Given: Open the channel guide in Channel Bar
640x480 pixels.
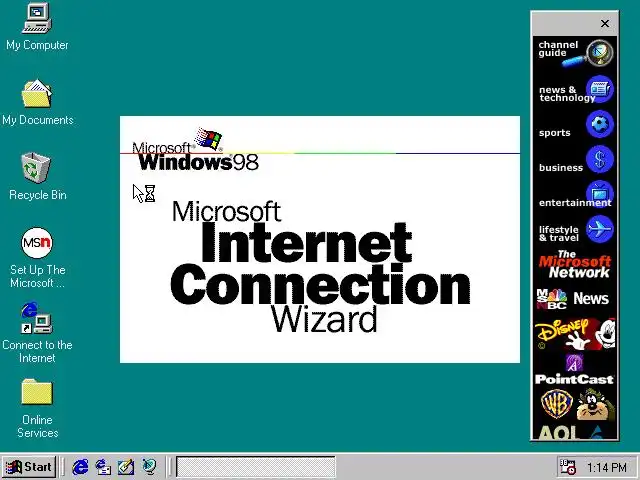Looking at the screenshot, I should coord(575,53).
